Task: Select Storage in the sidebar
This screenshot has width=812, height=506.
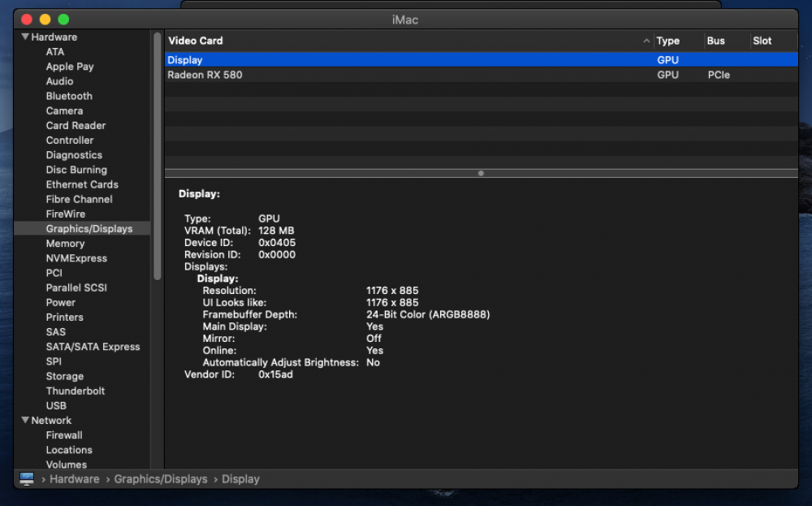Action: pyautogui.click(x=65, y=376)
